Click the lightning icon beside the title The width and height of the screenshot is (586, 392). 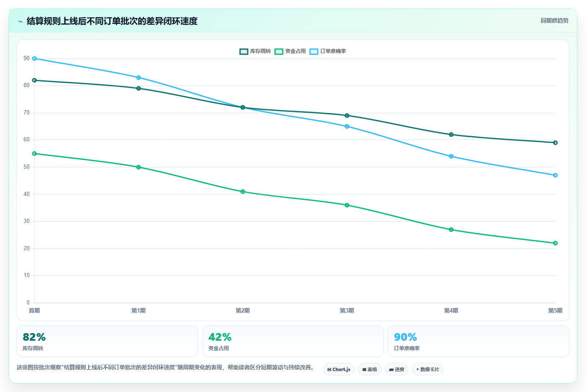(x=20, y=21)
